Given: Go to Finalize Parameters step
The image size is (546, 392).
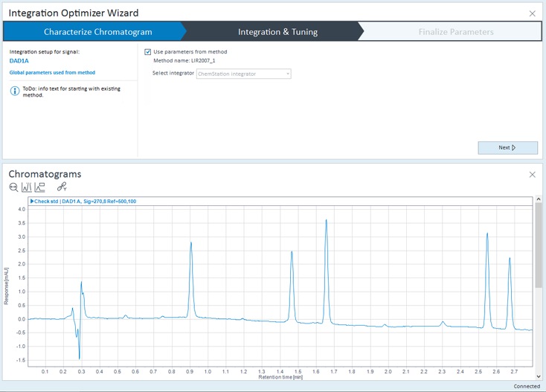Looking at the screenshot, I should pos(455,32).
